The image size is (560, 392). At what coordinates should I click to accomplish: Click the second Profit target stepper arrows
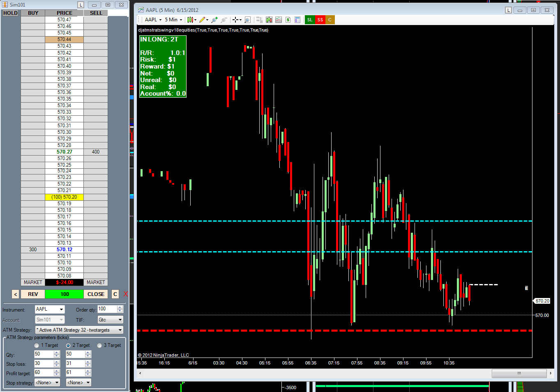coord(88,373)
